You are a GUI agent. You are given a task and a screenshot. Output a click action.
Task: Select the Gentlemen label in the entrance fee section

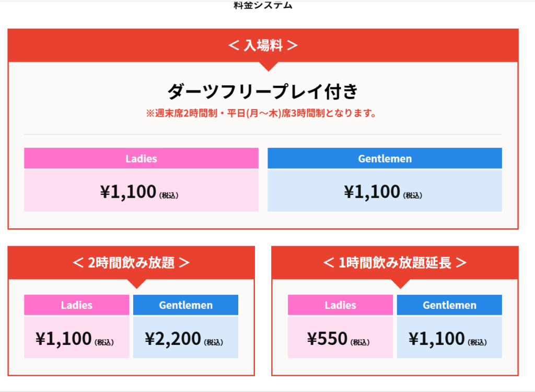[x=385, y=158]
